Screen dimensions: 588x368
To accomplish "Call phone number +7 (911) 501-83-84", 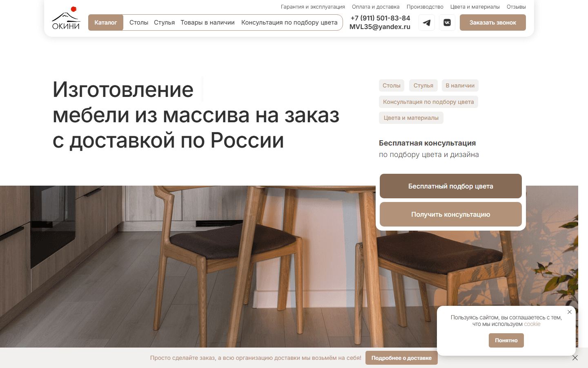I will pos(380,18).
